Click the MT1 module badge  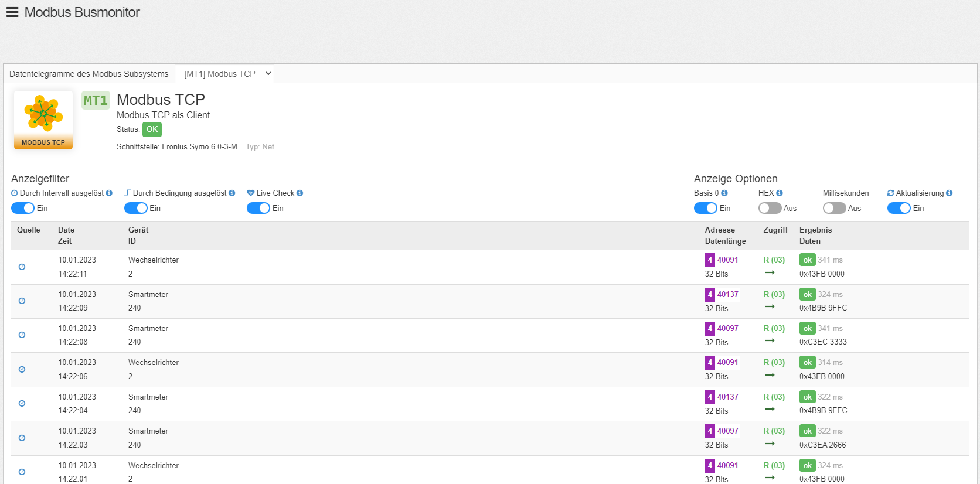[96, 100]
